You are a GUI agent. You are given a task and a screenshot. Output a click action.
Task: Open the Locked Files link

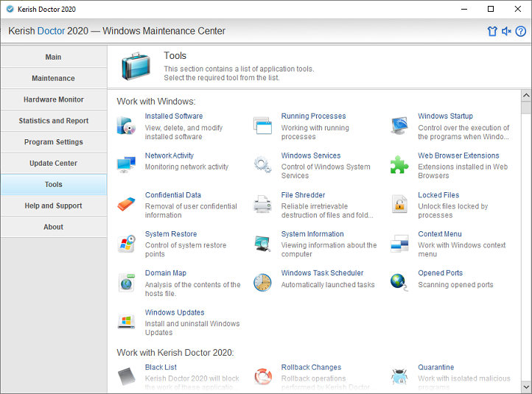(x=438, y=195)
